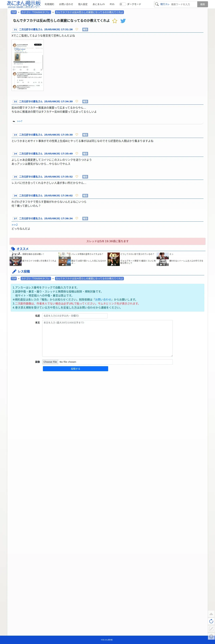Open bottom カテゴリ『TOUGH(タフ)』 breadcrumb
215x644 pixels.
point(36,278)
